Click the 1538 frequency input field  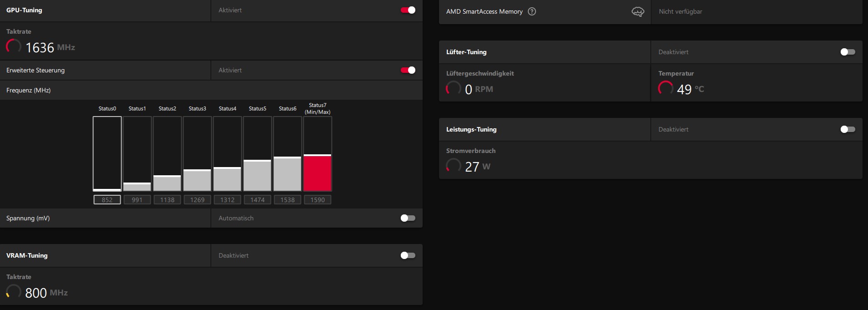click(287, 200)
